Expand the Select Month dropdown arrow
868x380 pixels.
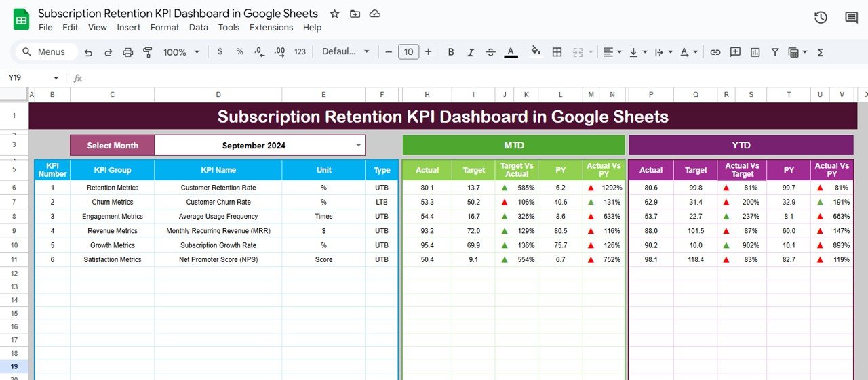pos(359,145)
